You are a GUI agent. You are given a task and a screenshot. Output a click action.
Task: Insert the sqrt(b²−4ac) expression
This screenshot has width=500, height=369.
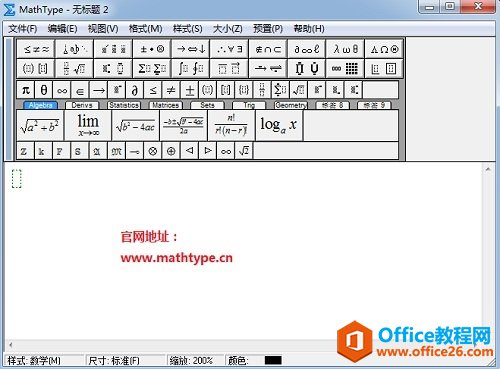pyautogui.click(x=136, y=126)
